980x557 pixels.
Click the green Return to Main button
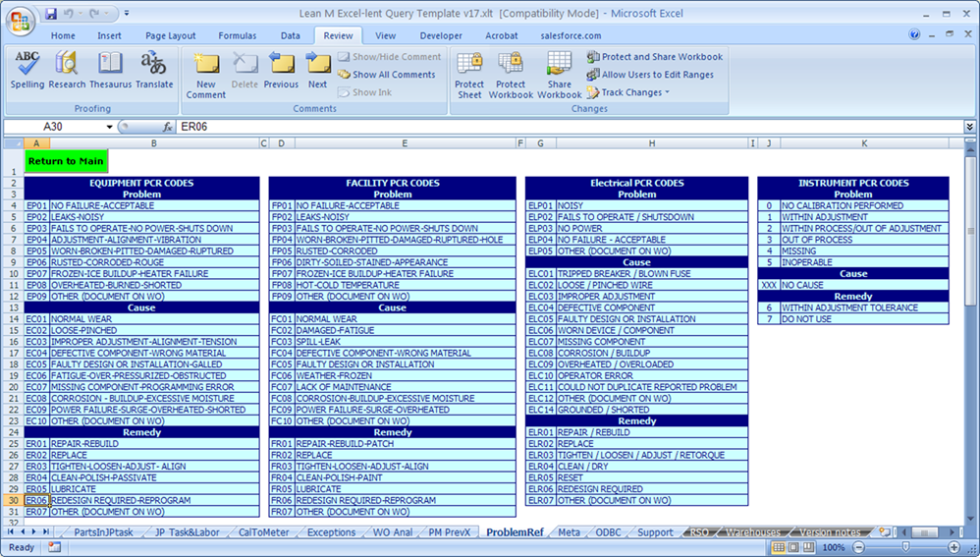pos(66,161)
